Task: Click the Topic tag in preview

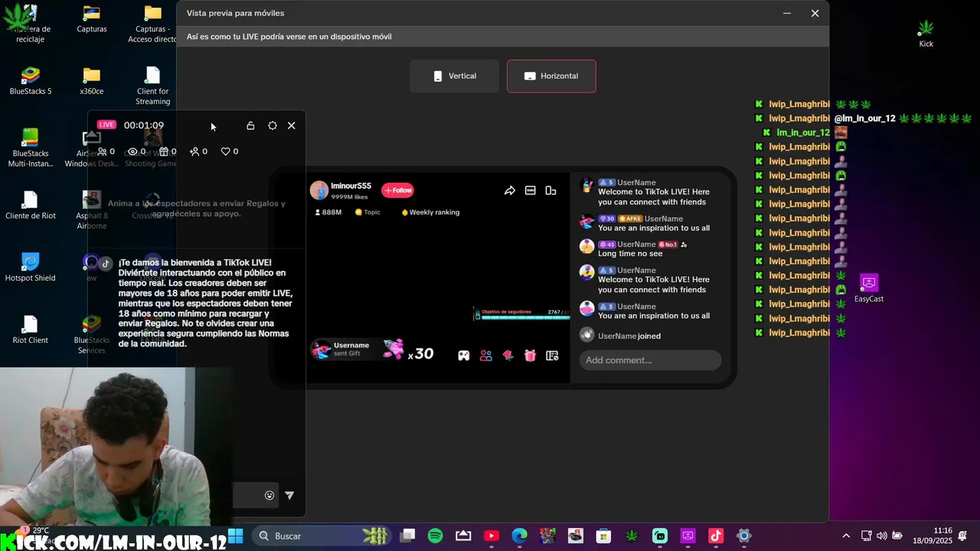Action: (x=367, y=212)
